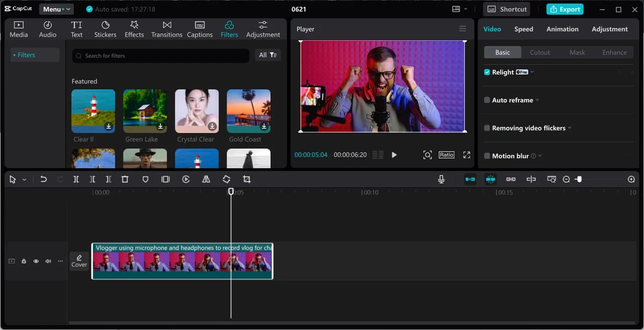Select the Basic sub-tab

pyautogui.click(x=503, y=52)
